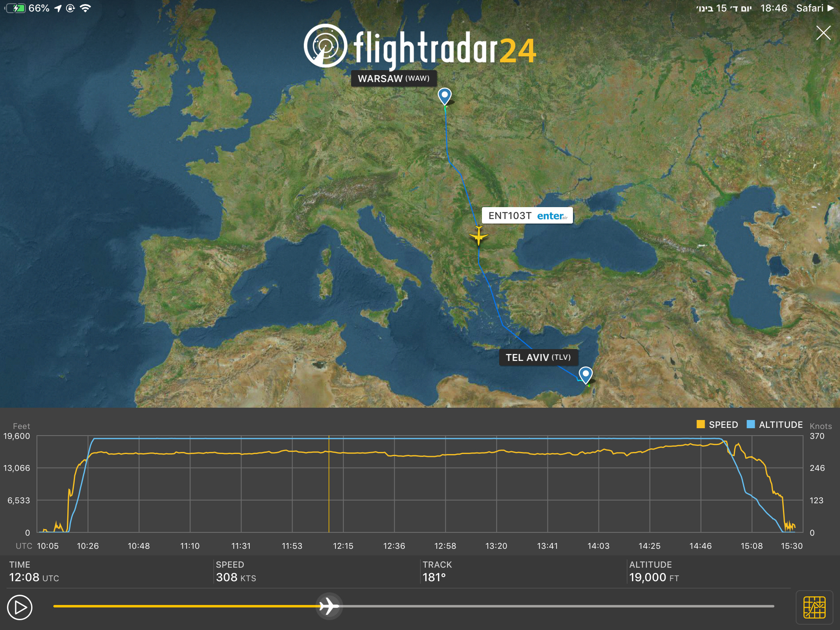Tap the blue ALTITUDE legend swatch
The width and height of the screenshot is (840, 630).
coord(751,425)
